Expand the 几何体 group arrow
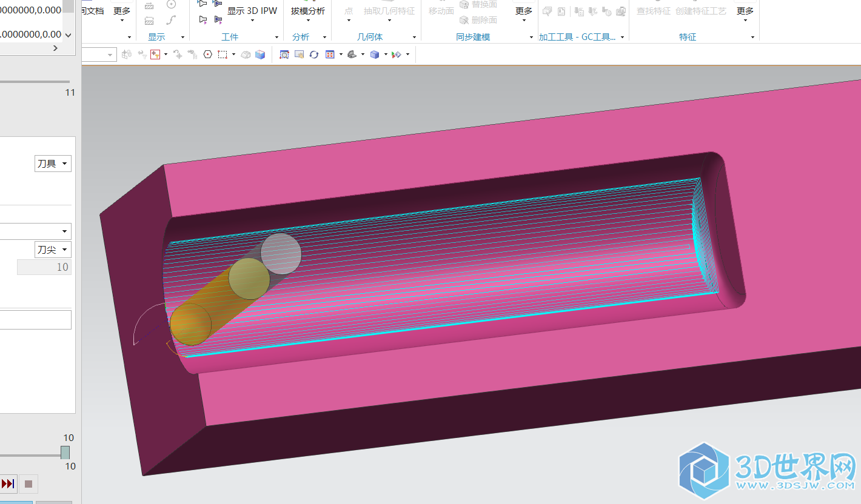 click(415, 38)
